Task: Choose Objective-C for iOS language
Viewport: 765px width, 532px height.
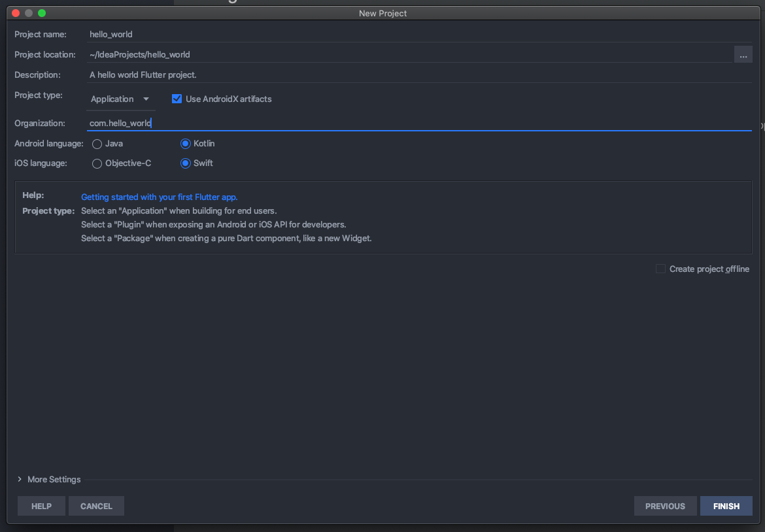Action: 97,163
